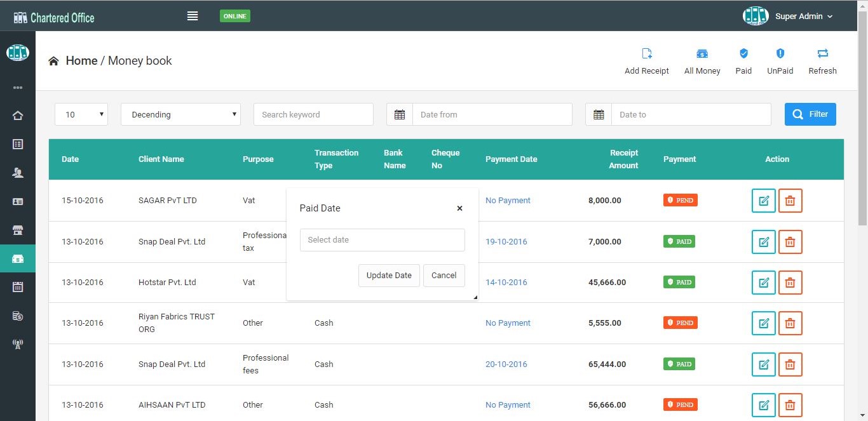Click the three-dots icon in sidebar
Viewport: 868px width, 421px height.
pyautogui.click(x=18, y=88)
